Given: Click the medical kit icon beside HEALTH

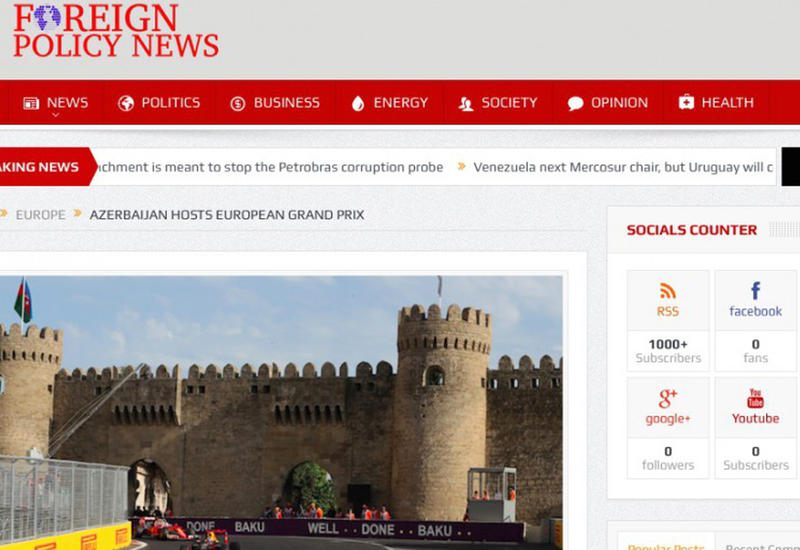Looking at the screenshot, I should click(686, 102).
